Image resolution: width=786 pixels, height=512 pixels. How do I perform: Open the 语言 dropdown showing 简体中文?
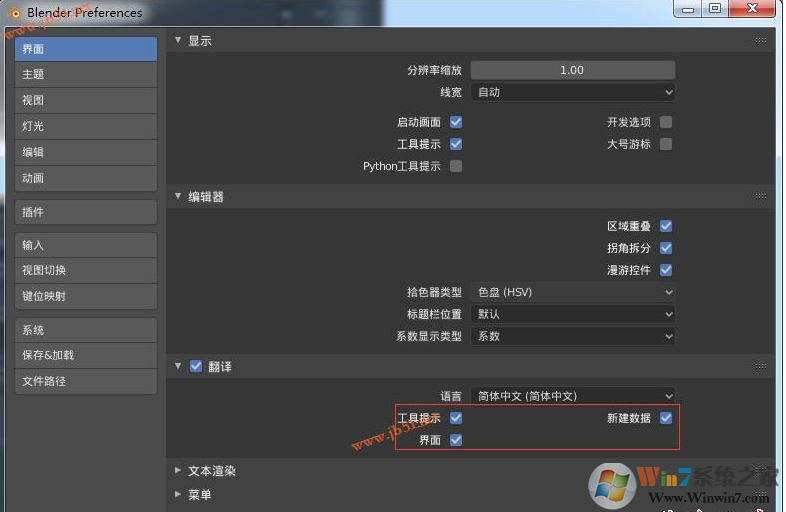click(x=572, y=396)
